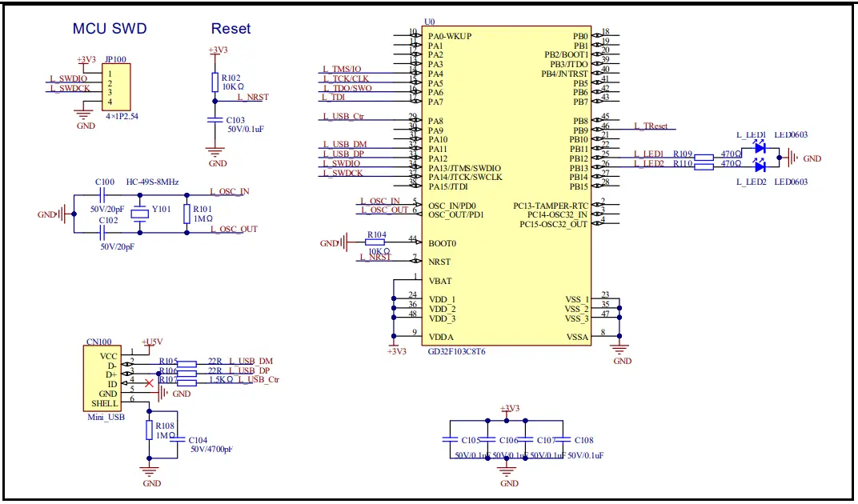Select the VBAT pin of U0
This screenshot has width=858, height=504.
441,281
